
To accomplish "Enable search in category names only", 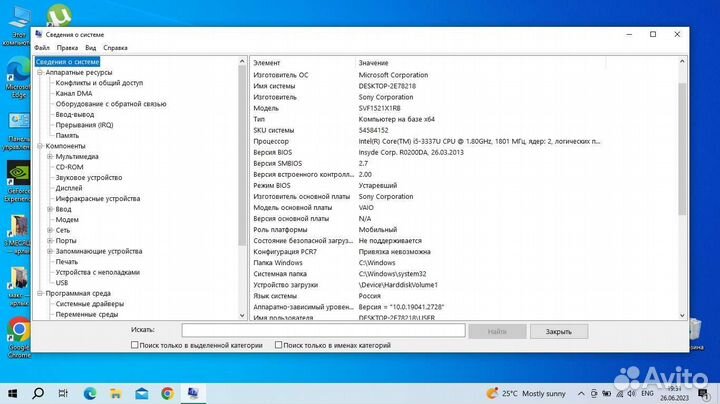I will tap(278, 345).
